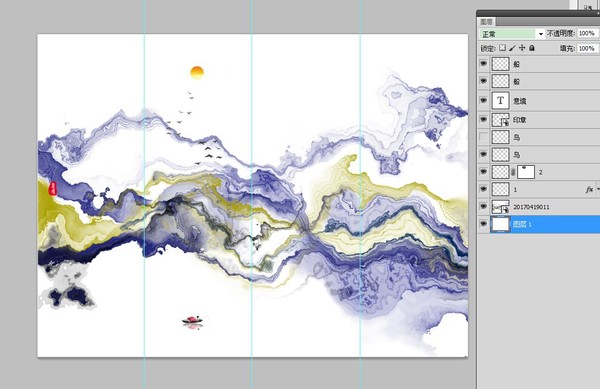Show the hidden 鸟 layer

pyautogui.click(x=484, y=137)
